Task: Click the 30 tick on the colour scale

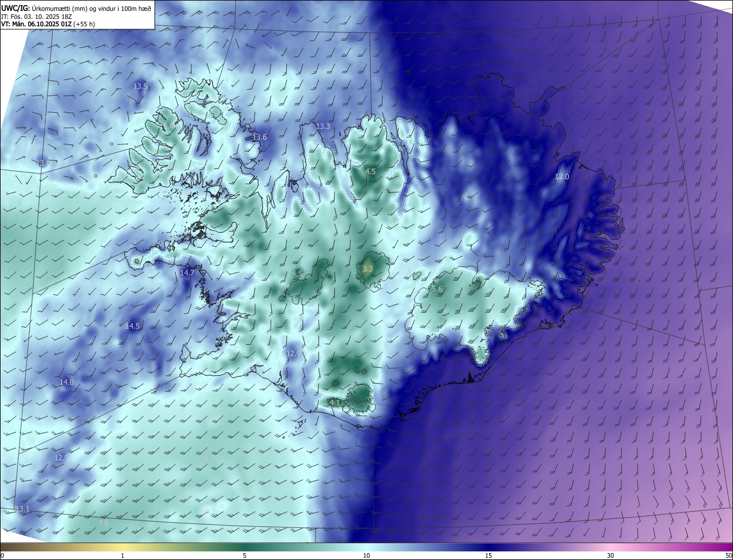Action: tap(610, 555)
